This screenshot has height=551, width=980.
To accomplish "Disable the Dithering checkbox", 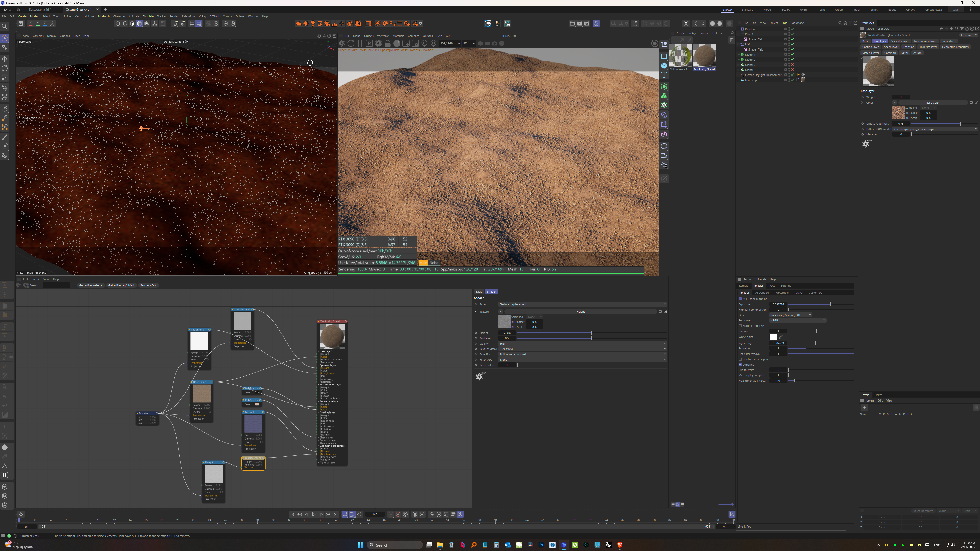I will click(x=740, y=365).
